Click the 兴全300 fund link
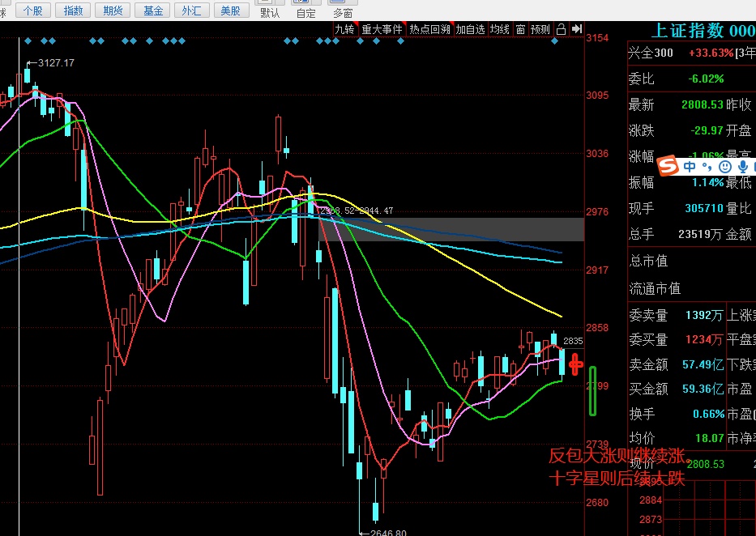Viewport: 756px width, 536px height. tap(651, 53)
